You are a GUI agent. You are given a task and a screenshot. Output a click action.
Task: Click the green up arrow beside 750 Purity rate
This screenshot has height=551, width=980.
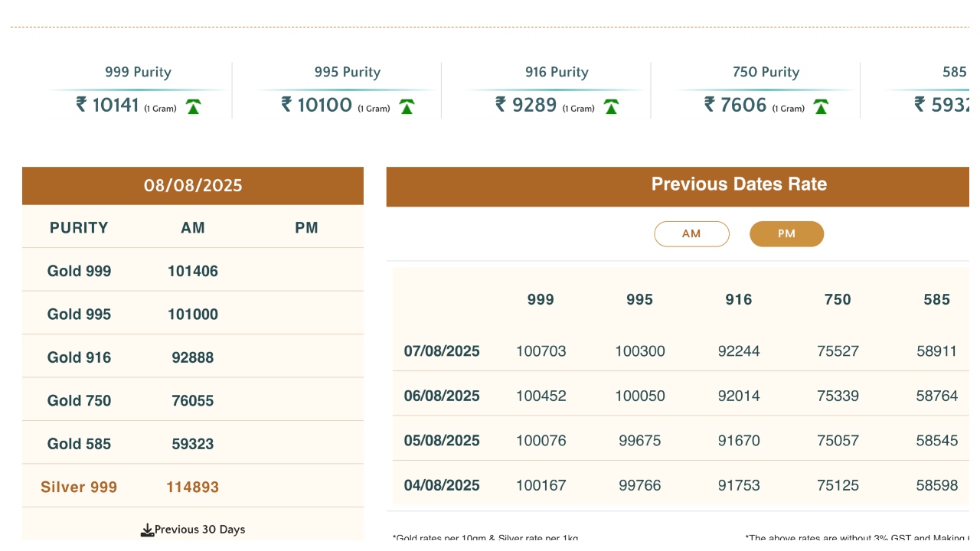(x=821, y=107)
